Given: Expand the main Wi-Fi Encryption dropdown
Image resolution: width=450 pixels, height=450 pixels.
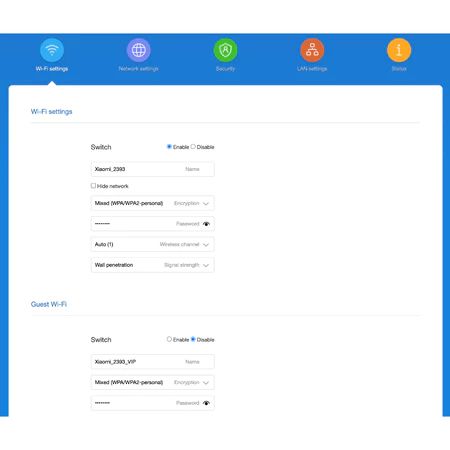Looking at the screenshot, I should click(152, 203).
